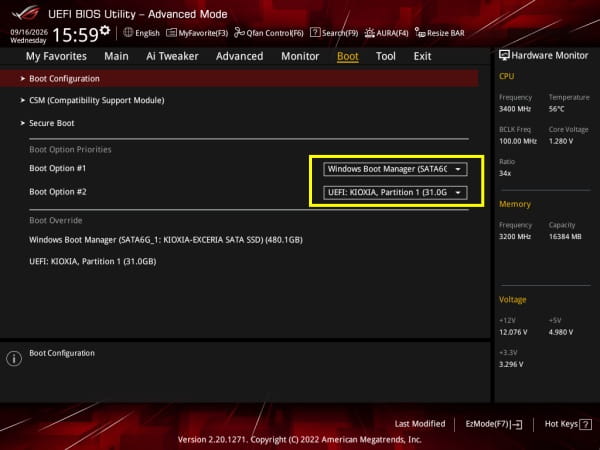The width and height of the screenshot is (600, 450).
Task: Open MyFavorite(F3) in the top bar
Action: pos(197,33)
